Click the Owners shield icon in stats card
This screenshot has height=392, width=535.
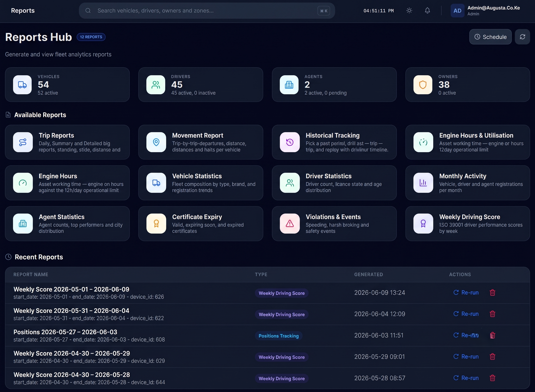coord(423,85)
